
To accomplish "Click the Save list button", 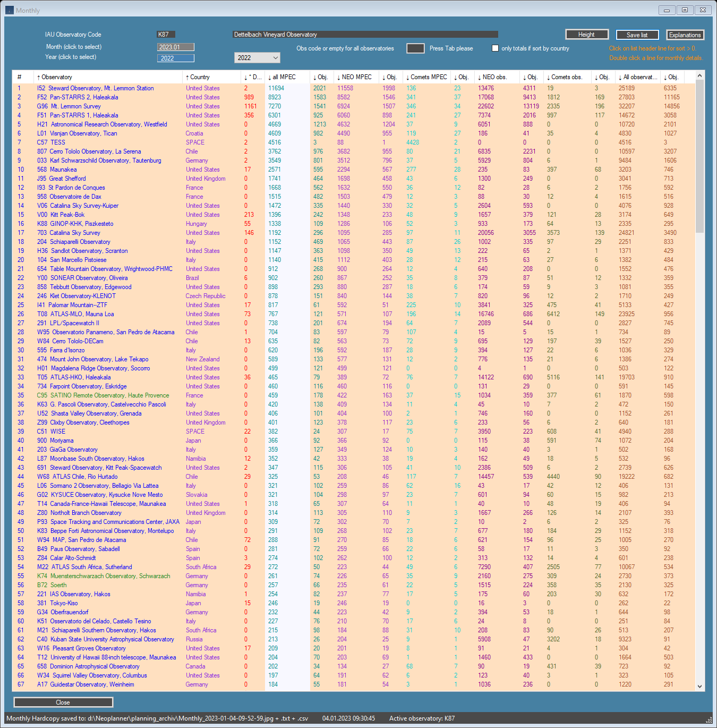I will tap(637, 35).
